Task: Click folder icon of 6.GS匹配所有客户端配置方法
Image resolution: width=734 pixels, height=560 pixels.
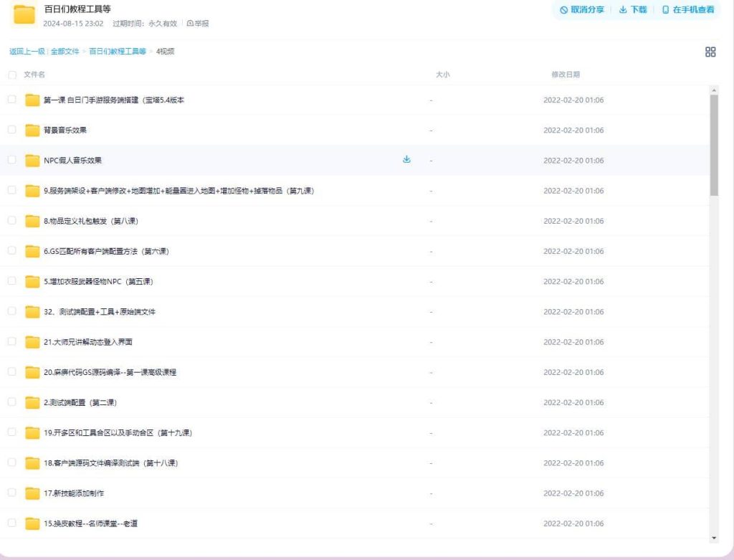Action: point(32,252)
